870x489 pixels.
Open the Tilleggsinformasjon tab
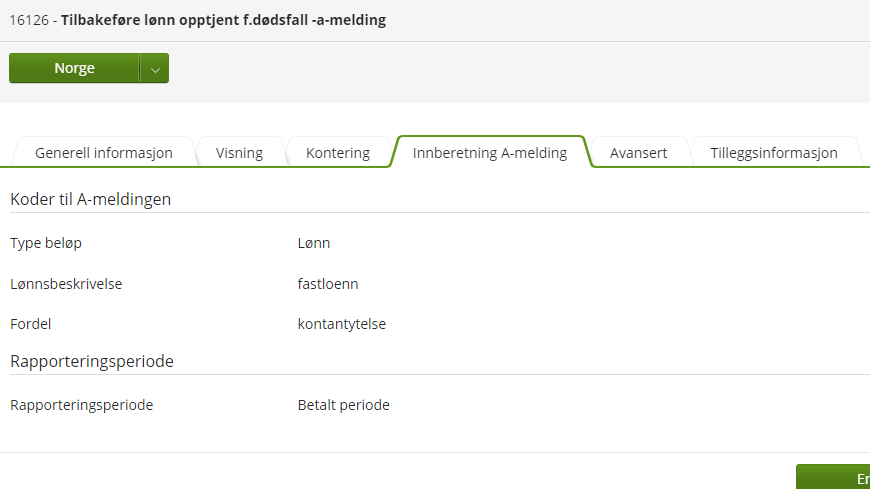pyautogui.click(x=774, y=153)
